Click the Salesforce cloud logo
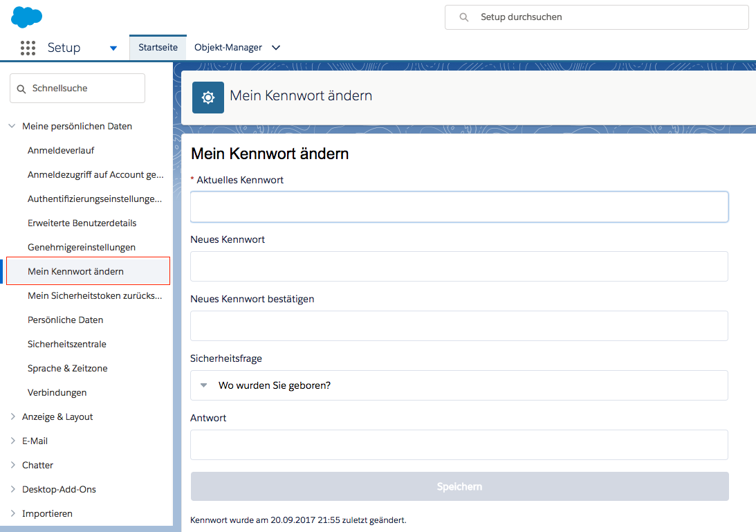Screen dimensions: 756x532 [26, 17]
